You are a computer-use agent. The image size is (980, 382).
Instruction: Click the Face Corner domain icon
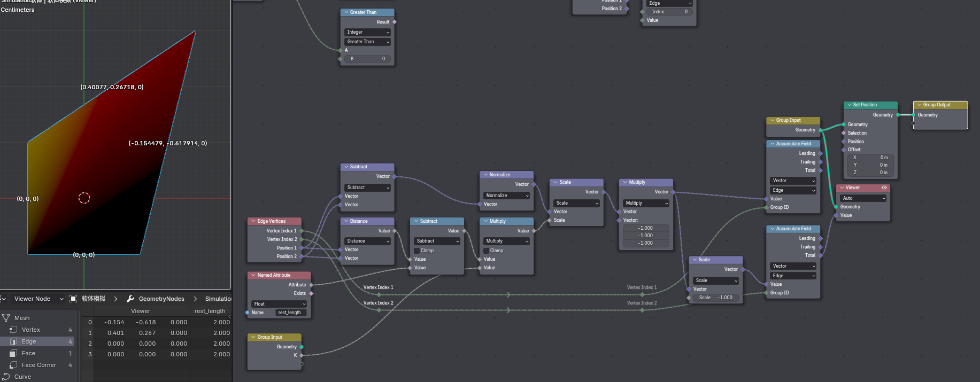13,365
